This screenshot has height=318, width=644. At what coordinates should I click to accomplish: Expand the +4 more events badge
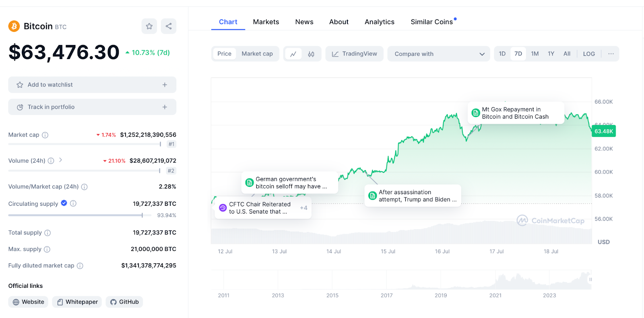303,208
